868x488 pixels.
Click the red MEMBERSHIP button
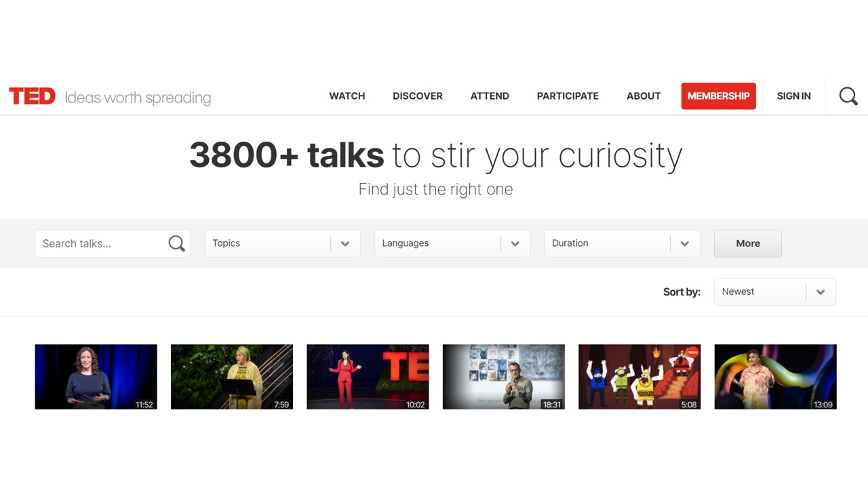(718, 96)
